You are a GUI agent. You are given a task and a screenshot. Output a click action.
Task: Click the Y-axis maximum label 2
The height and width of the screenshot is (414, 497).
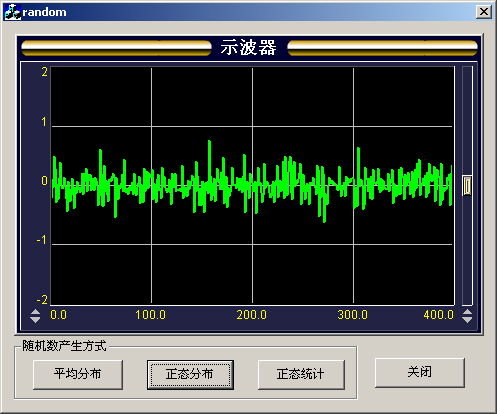tap(44, 72)
